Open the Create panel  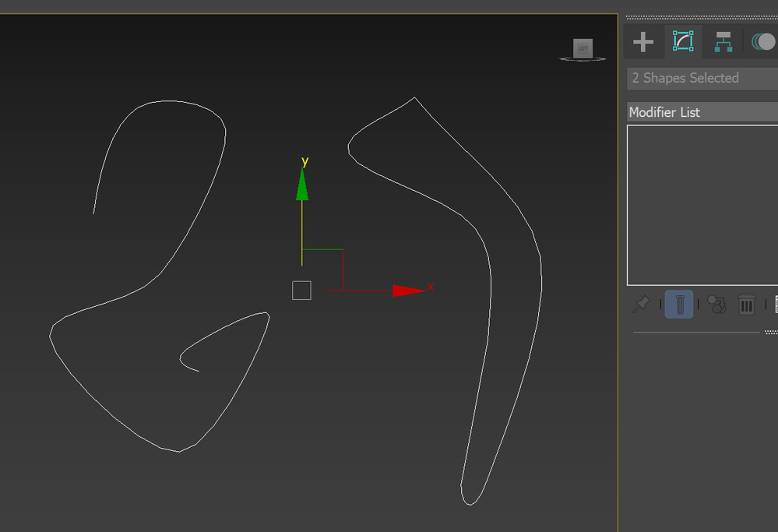click(x=643, y=41)
